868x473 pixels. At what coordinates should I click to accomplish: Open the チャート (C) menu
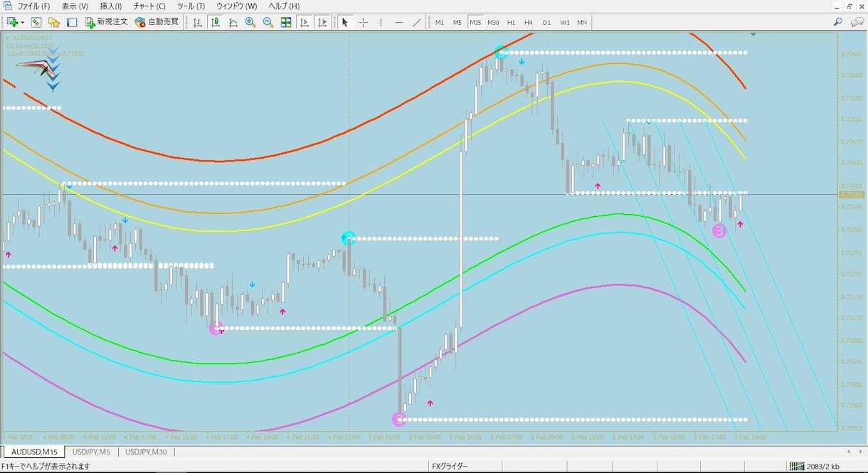click(x=149, y=6)
